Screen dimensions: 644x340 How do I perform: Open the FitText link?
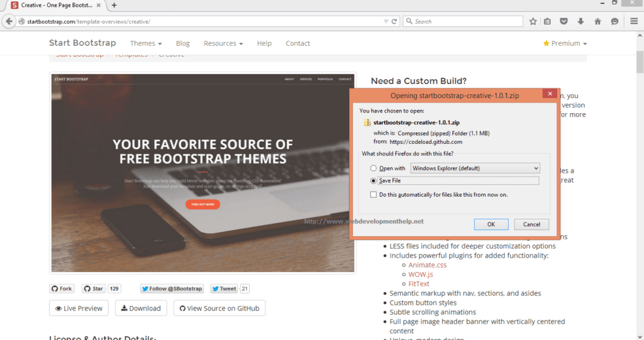[x=418, y=283]
